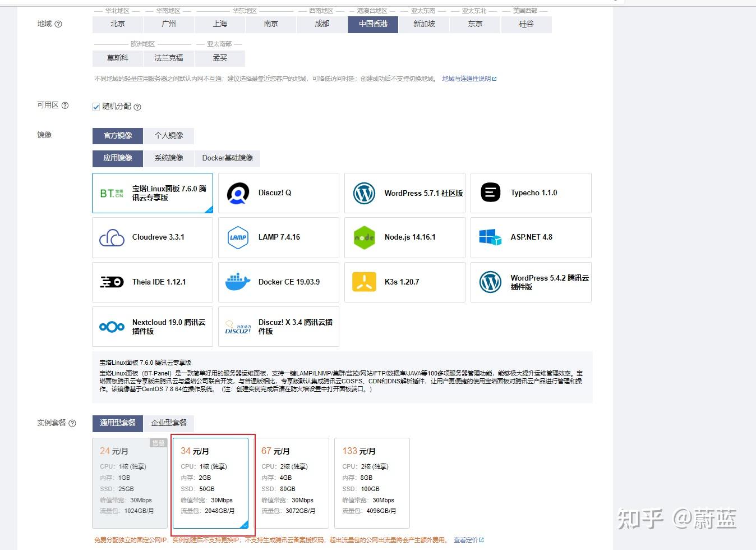Click the WordPress 5.4.2 logo icon
Screen dimensions: 756x550
pyautogui.click(x=490, y=282)
